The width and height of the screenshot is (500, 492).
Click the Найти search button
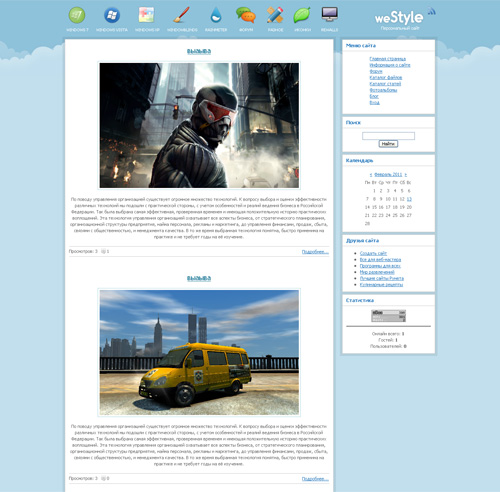(388, 144)
